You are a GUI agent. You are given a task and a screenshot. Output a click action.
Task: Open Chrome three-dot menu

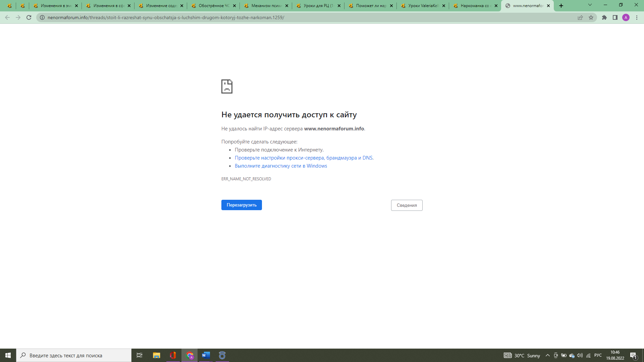point(637,17)
